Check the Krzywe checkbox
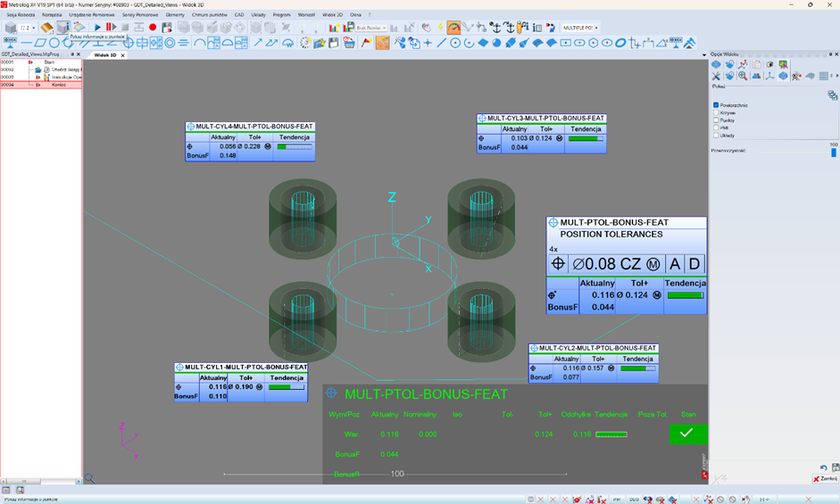Screen dimensions: 840x504 [x=716, y=112]
